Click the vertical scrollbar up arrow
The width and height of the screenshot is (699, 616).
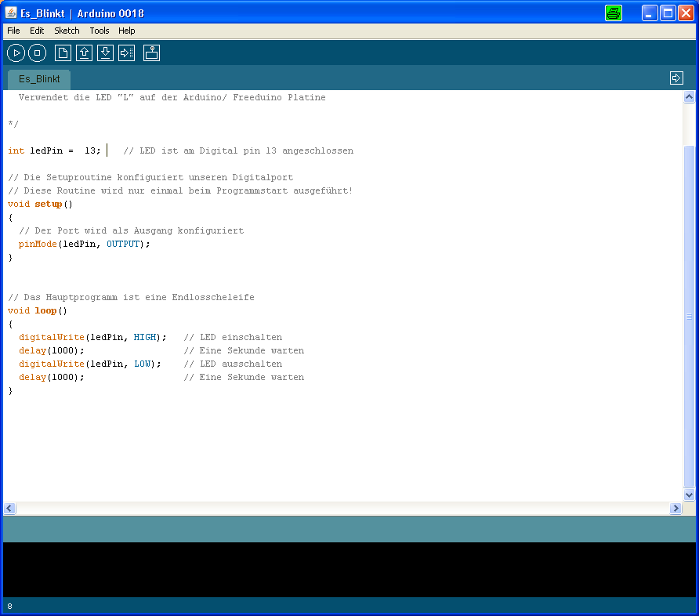click(689, 96)
